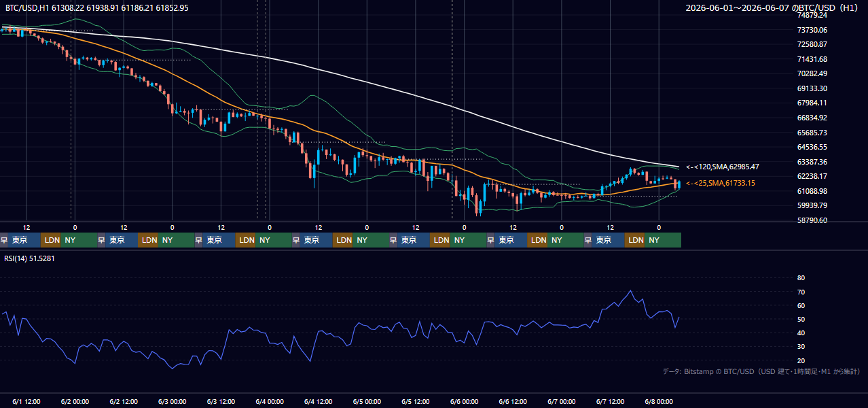Click price axis label 73730.06
The width and height of the screenshot is (868, 408).
(x=812, y=30)
